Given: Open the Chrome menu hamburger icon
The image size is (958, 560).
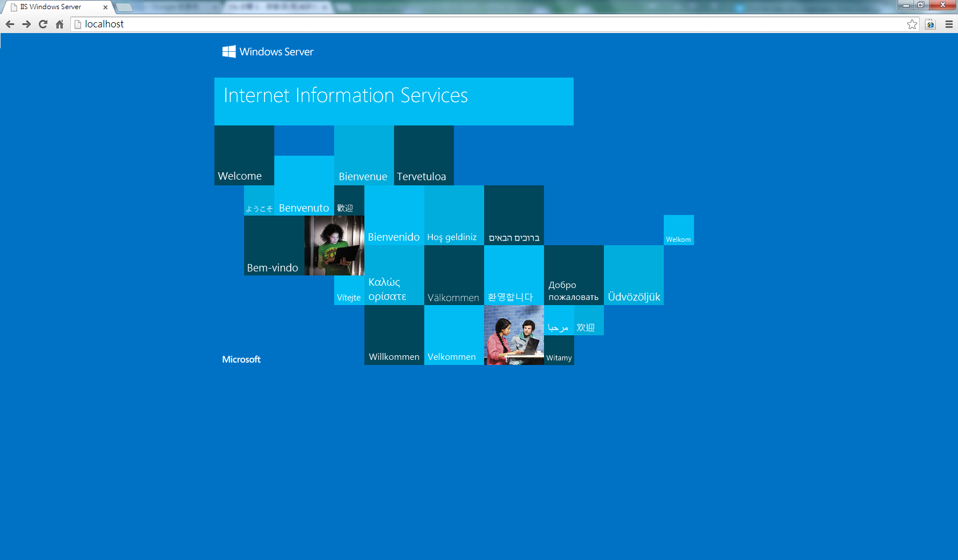Looking at the screenshot, I should 949,24.
